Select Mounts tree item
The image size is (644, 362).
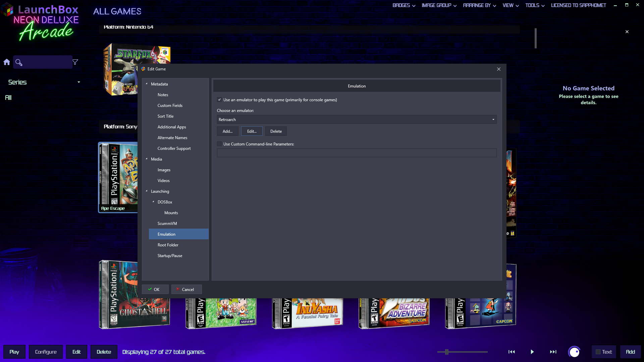tap(171, 213)
